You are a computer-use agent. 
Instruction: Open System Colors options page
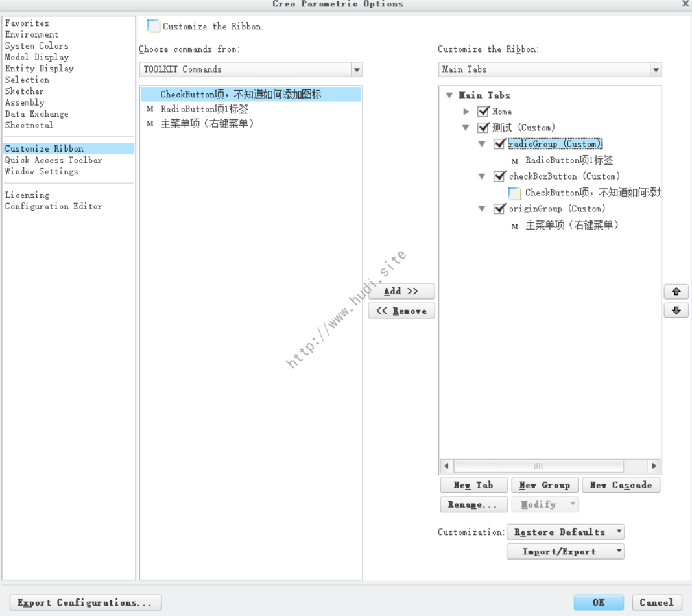(36, 46)
